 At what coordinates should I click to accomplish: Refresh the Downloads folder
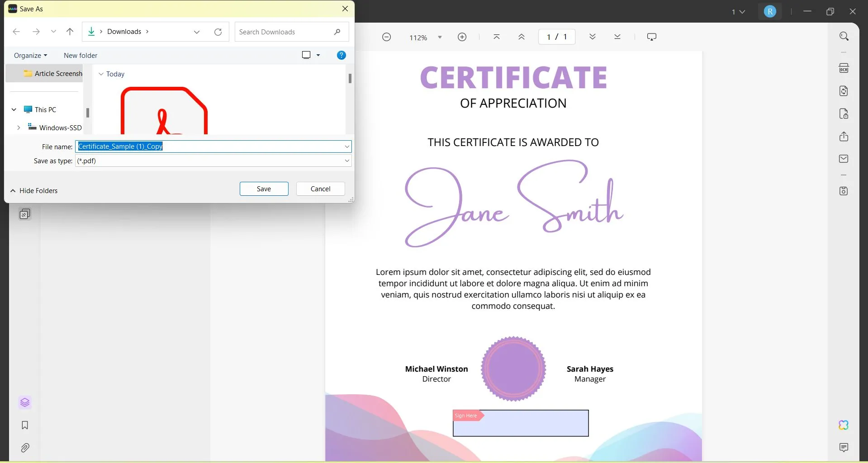tap(218, 32)
